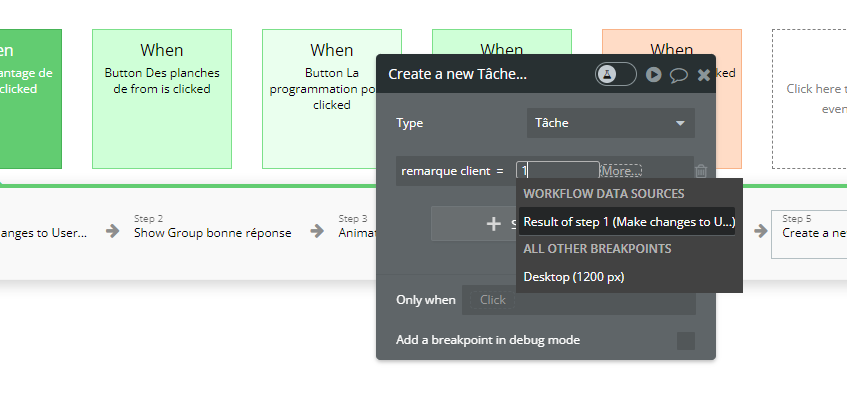Image resolution: width=847 pixels, height=405 pixels.
Task: Click the play icon in dialog header
Action: tap(653, 74)
